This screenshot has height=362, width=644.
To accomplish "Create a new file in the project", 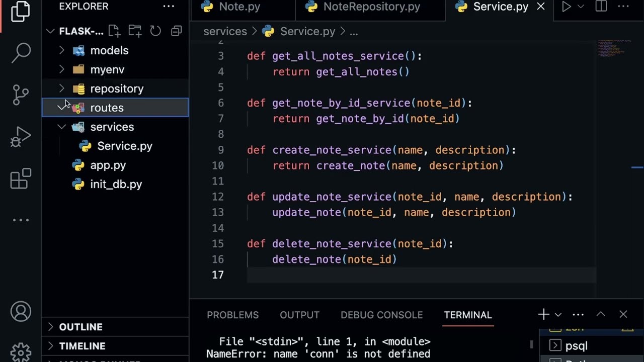I will click(x=114, y=31).
